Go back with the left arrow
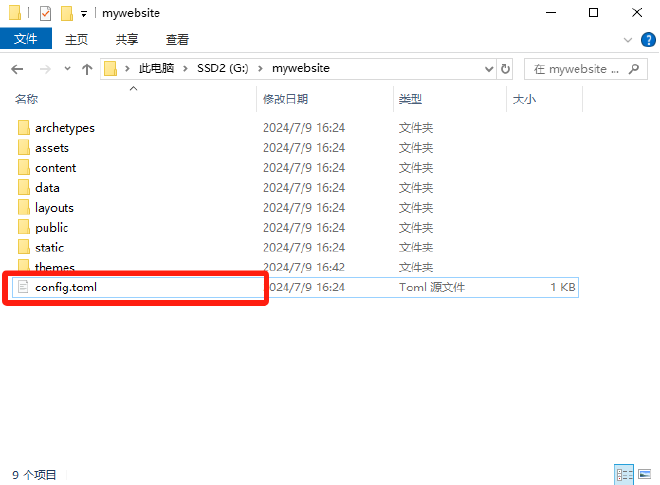Viewport: 660px width, 485px height. (17, 69)
